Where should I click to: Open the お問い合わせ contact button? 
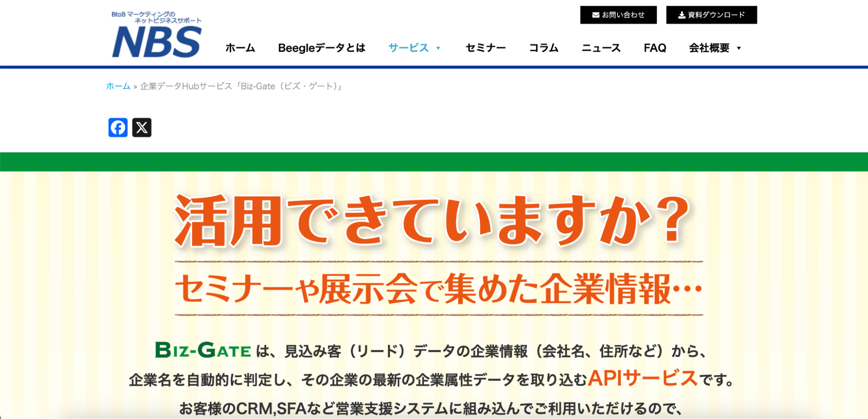[x=618, y=15]
